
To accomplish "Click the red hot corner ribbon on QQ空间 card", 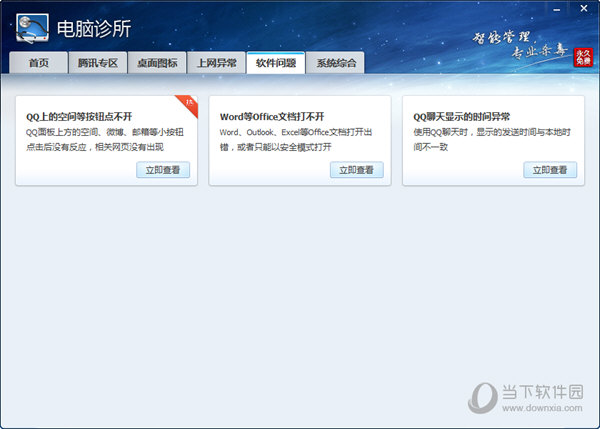I will [x=188, y=104].
